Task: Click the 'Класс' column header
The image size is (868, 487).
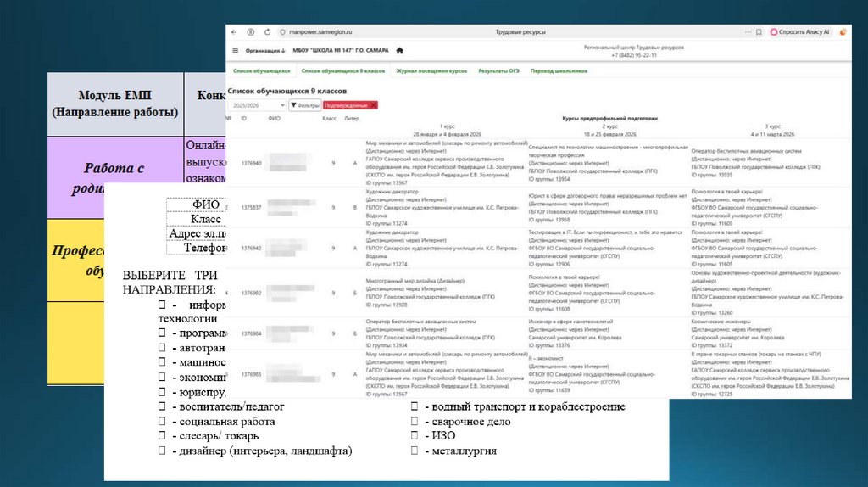Action: [330, 119]
